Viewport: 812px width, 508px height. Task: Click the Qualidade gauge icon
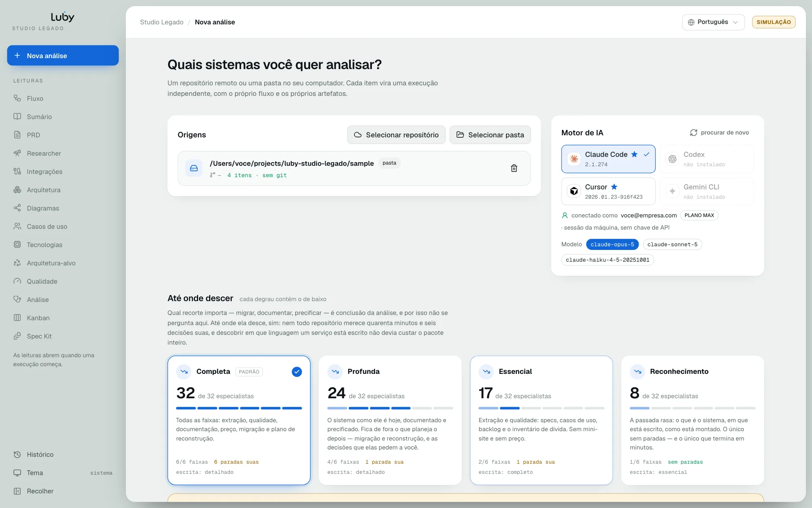(17, 281)
